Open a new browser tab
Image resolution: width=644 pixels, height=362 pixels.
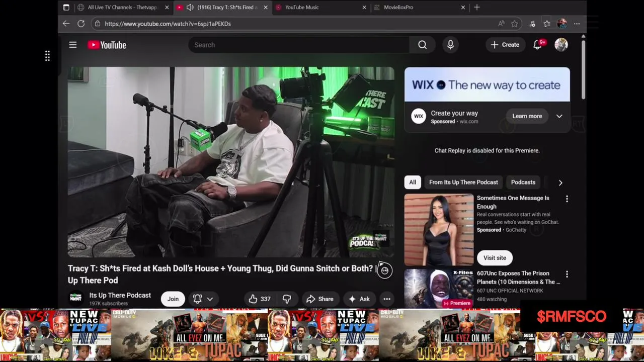477,8
